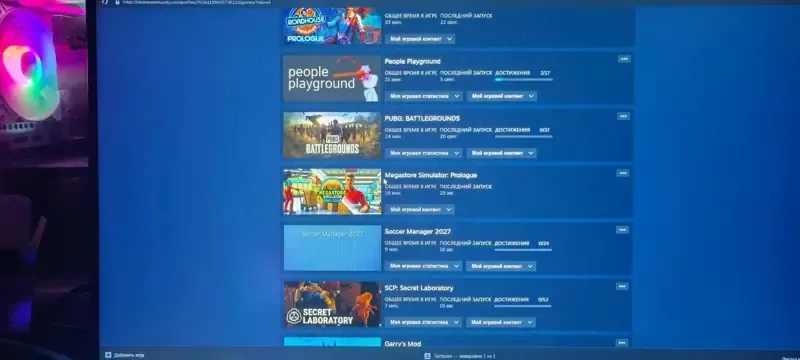Image resolution: width=800 pixels, height=360 pixels.
Task: Expand Мой игровой контент for Megastore Simulator
Action: (x=420, y=210)
